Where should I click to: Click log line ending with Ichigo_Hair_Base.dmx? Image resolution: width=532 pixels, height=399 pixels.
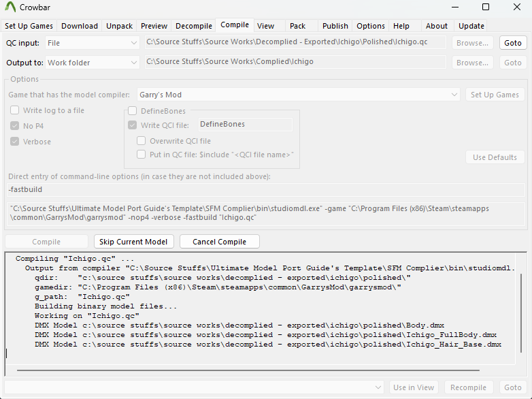268,345
